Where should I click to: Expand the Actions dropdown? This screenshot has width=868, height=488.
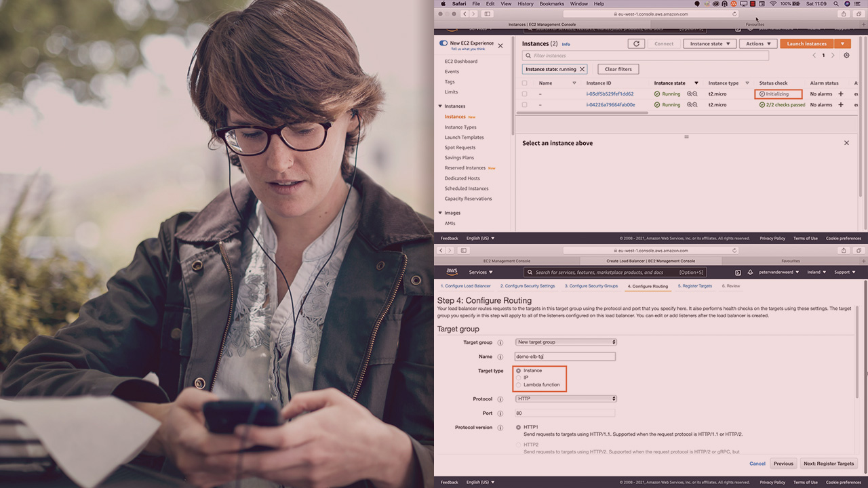click(757, 43)
